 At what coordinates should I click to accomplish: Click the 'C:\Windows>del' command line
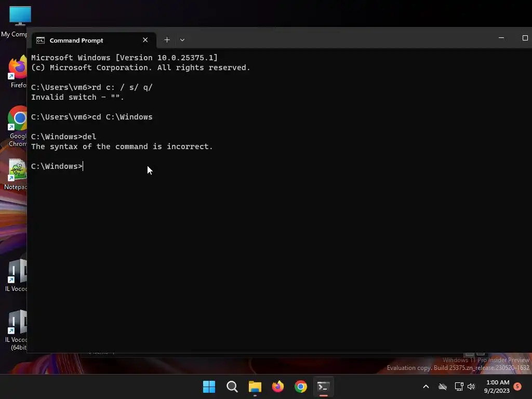pyautogui.click(x=63, y=137)
